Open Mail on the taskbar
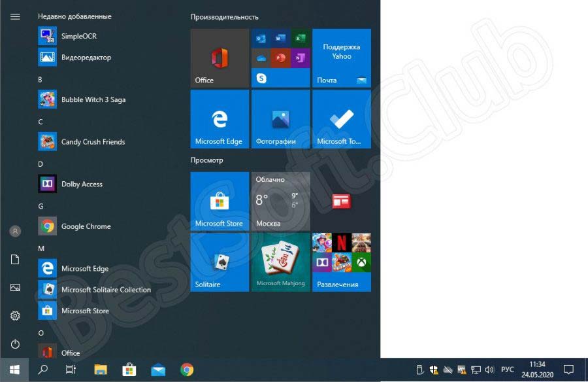This screenshot has width=588, height=382. [x=158, y=370]
